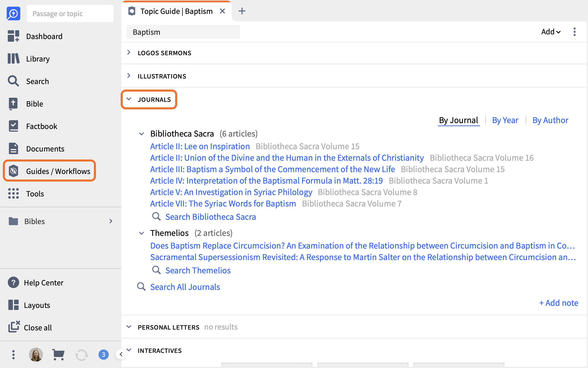Collapse the Themelios journal group
588x368 pixels.
tap(141, 233)
